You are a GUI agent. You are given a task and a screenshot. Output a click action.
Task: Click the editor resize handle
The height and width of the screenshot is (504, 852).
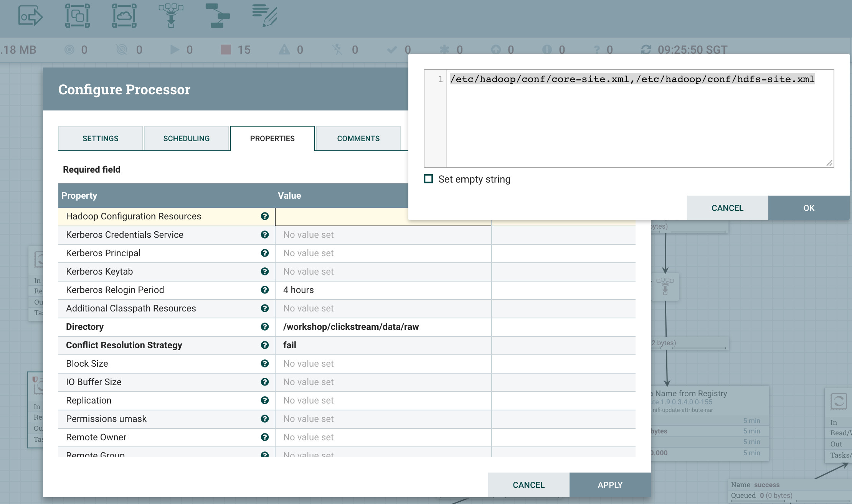pyautogui.click(x=829, y=163)
